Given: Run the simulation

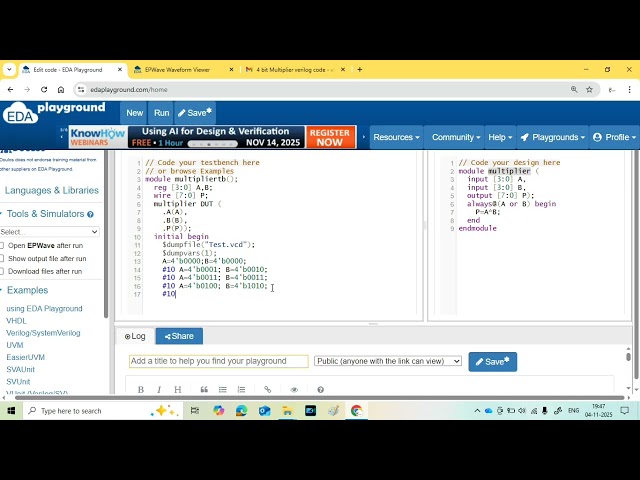Looking at the screenshot, I should [161, 113].
